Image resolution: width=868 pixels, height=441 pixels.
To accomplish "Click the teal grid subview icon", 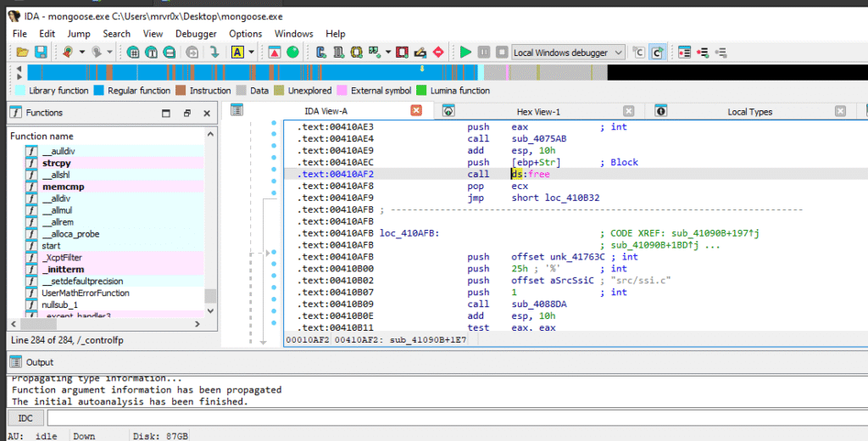I will pos(133,52).
